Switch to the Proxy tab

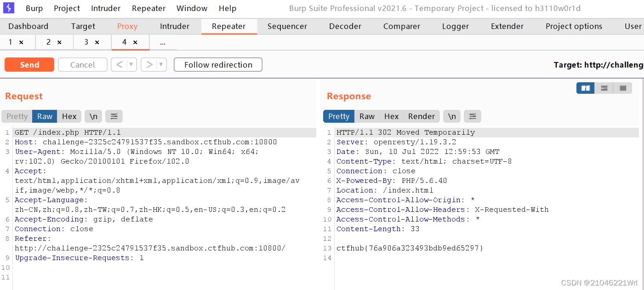pyautogui.click(x=127, y=26)
